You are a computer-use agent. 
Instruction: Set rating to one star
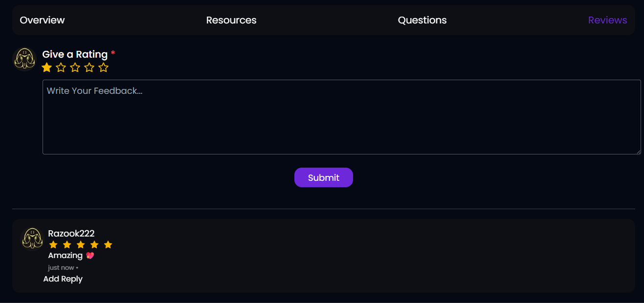point(47,67)
